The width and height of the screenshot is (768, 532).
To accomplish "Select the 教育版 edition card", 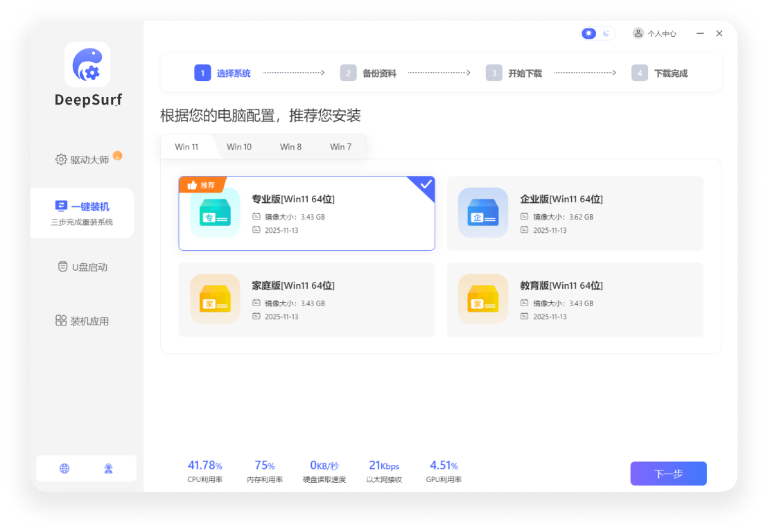I will [x=575, y=299].
